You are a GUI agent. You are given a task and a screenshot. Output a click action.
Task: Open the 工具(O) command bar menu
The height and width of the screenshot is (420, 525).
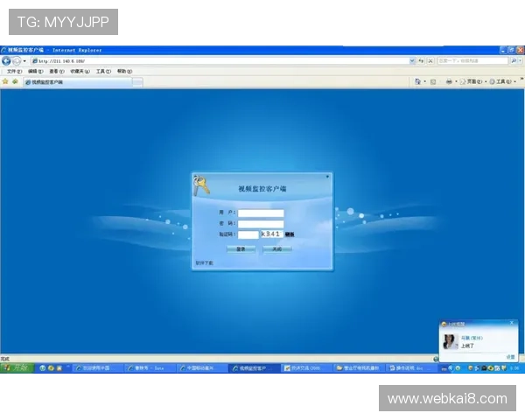[502, 81]
